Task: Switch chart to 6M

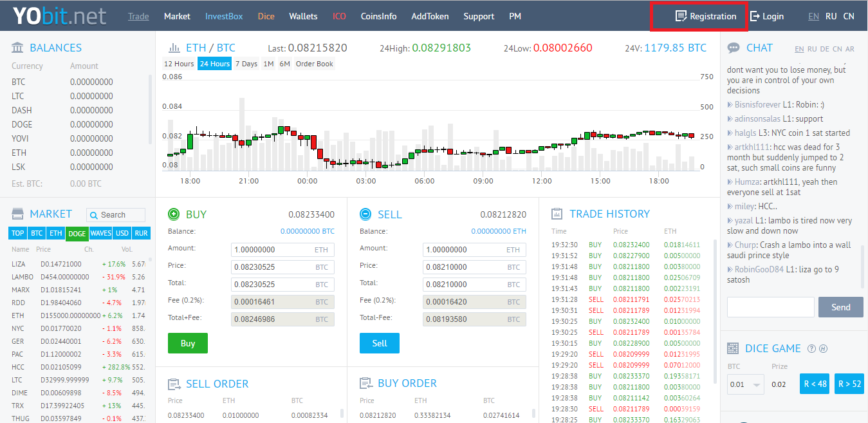Action: point(284,64)
